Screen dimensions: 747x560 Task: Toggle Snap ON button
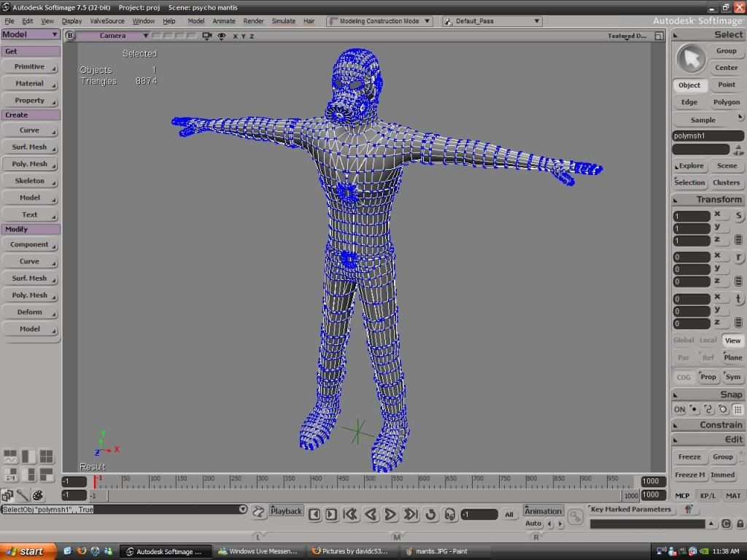tap(679, 410)
